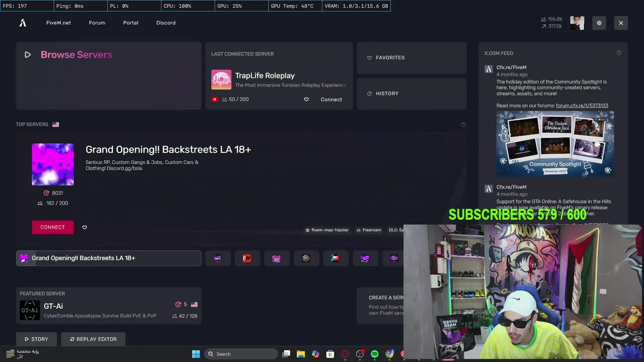
Task: Select the Grand Opening Backstreets carousel tab
Action: coord(109,258)
